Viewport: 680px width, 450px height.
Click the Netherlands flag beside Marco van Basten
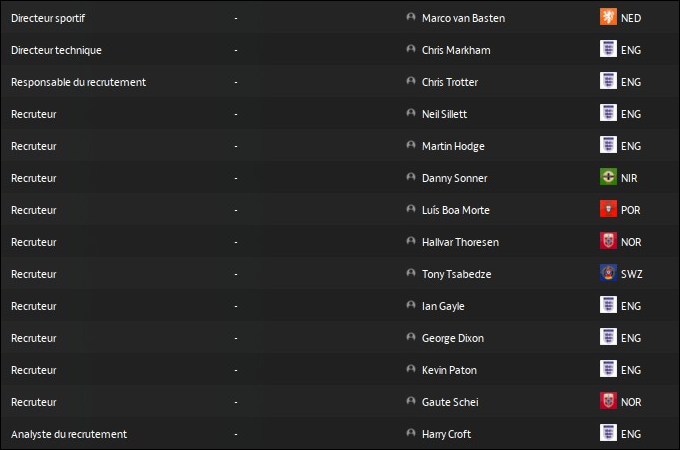[607, 18]
